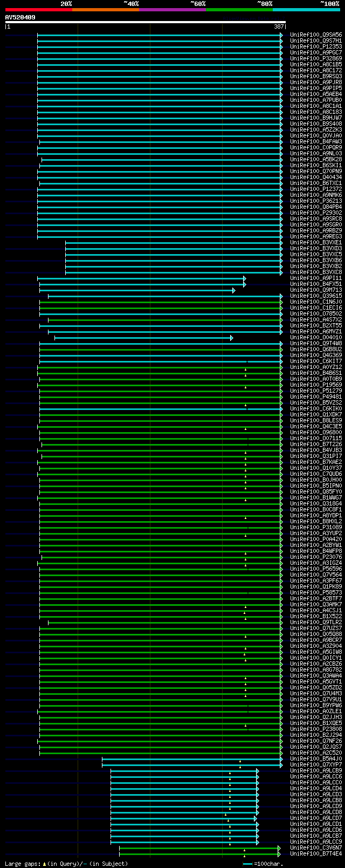Select label UniRef100_O78502

pyautogui.click(x=316, y=313)
